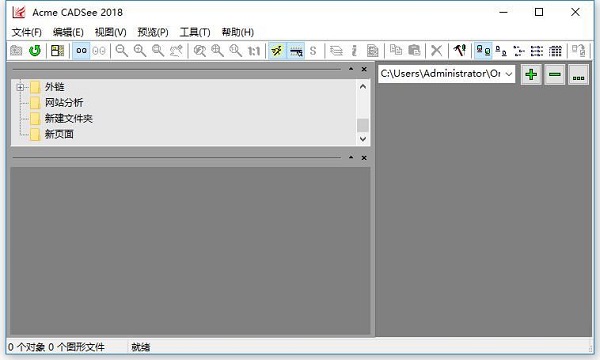Maximize the Acme CADSee window
The height and width of the screenshot is (360, 600).
click(539, 12)
